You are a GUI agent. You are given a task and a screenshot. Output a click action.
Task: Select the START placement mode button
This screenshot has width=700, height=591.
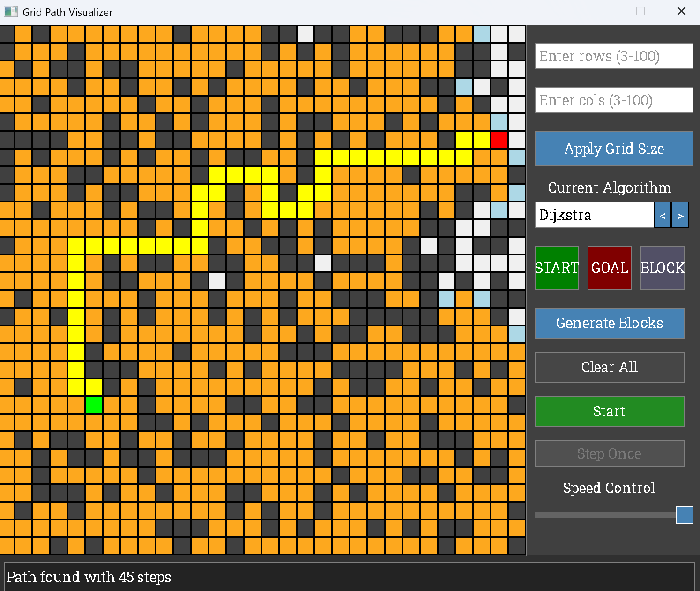(556, 268)
